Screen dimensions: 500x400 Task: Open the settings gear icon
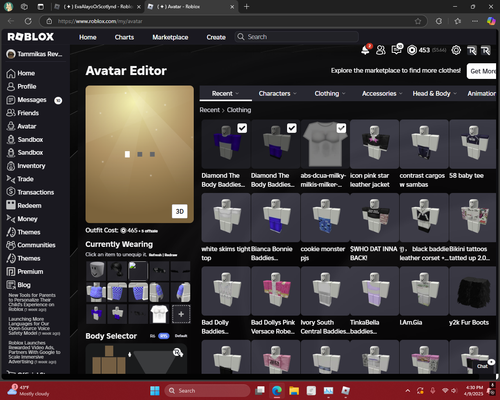[456, 50]
